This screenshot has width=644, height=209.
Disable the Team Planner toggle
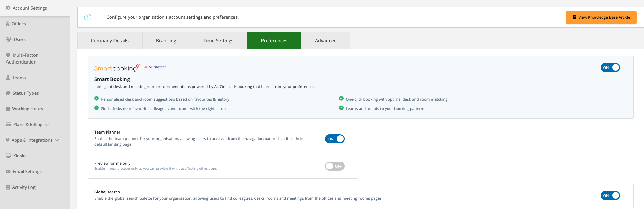point(335,139)
